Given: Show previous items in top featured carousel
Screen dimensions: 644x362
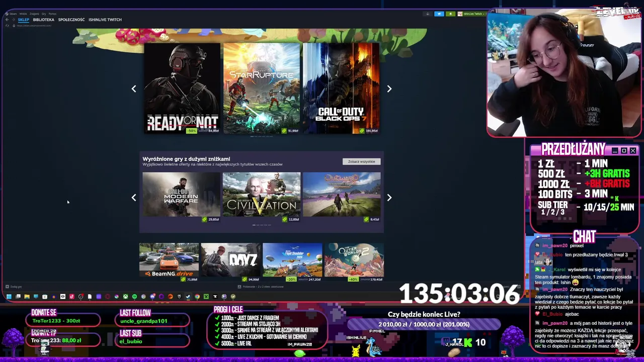Looking at the screenshot, I should 134,88.
